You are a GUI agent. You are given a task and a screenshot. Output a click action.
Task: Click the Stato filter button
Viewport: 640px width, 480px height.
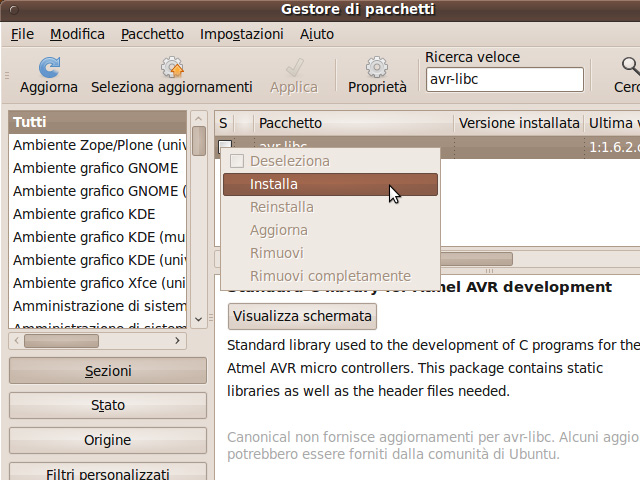107,406
